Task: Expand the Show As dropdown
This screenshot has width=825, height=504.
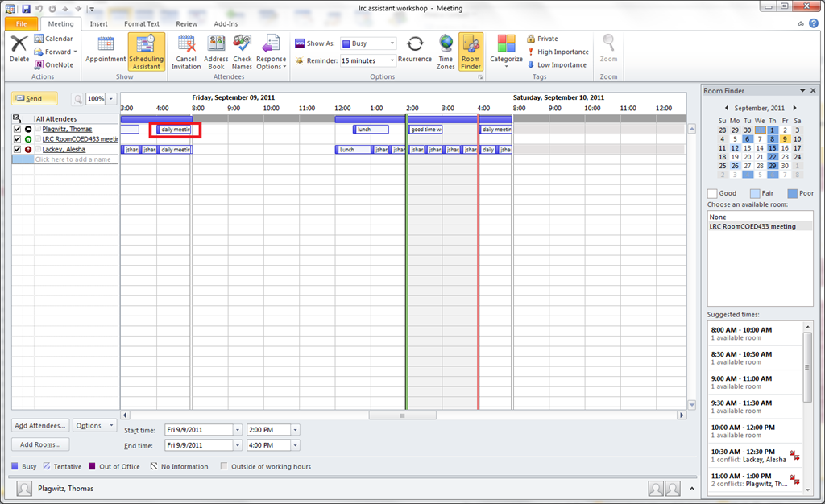Action: (x=392, y=43)
